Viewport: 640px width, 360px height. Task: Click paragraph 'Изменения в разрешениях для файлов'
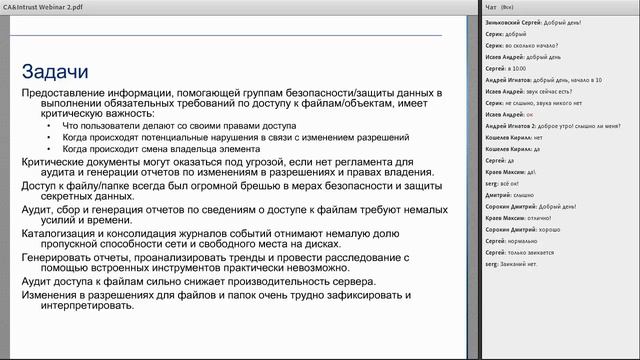coord(216,300)
